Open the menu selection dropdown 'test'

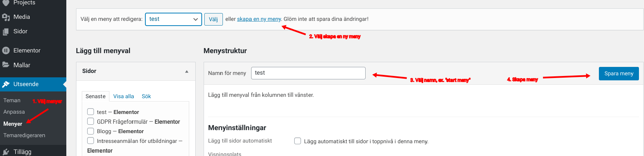pyautogui.click(x=173, y=19)
